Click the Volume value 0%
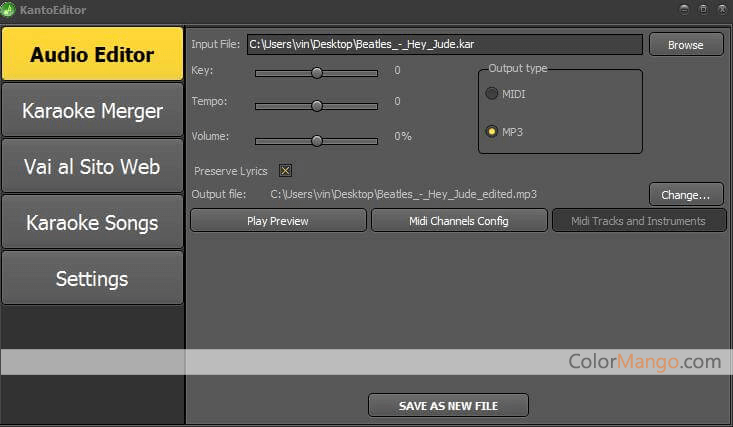This screenshot has height=427, width=733. coord(402,136)
